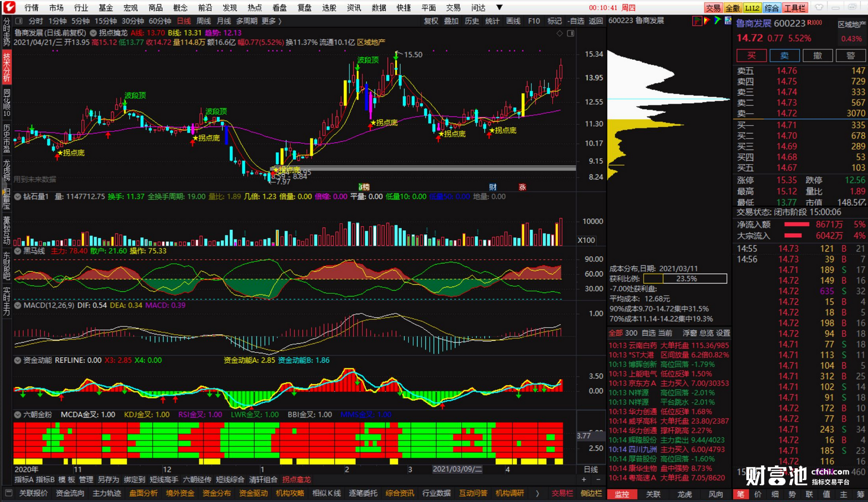This screenshot has height=502, width=868.
Task: Toggle the 钻石量1 indicator round button
Action: coord(18,197)
